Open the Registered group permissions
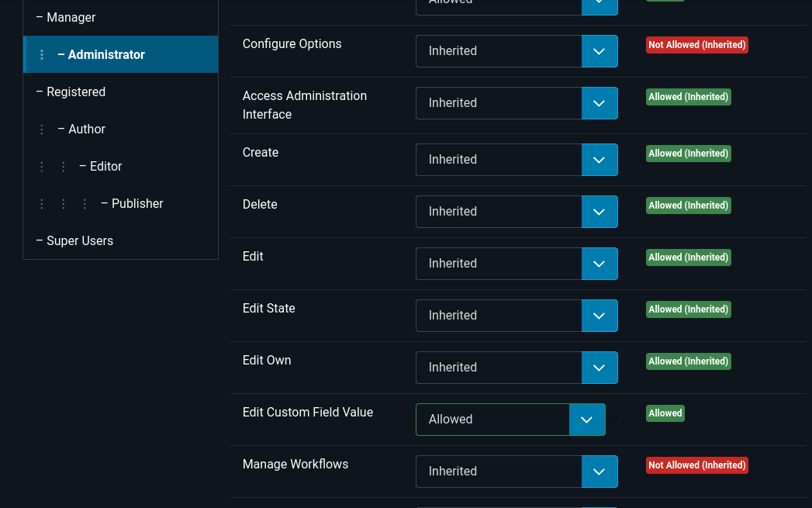 (120, 92)
